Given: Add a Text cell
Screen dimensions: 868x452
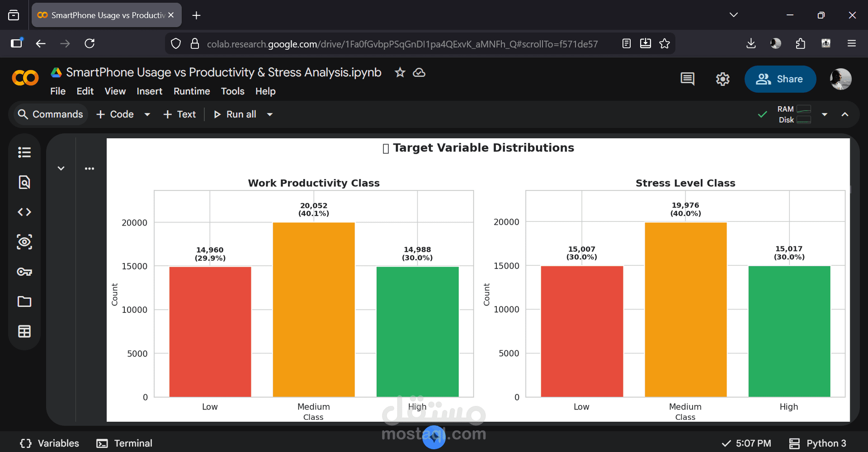Looking at the screenshot, I should pyautogui.click(x=179, y=114).
